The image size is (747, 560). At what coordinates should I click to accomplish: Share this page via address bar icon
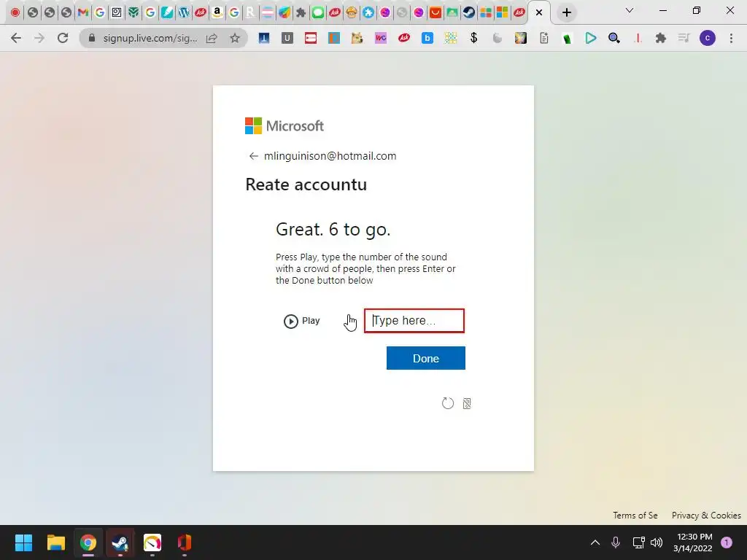click(212, 38)
